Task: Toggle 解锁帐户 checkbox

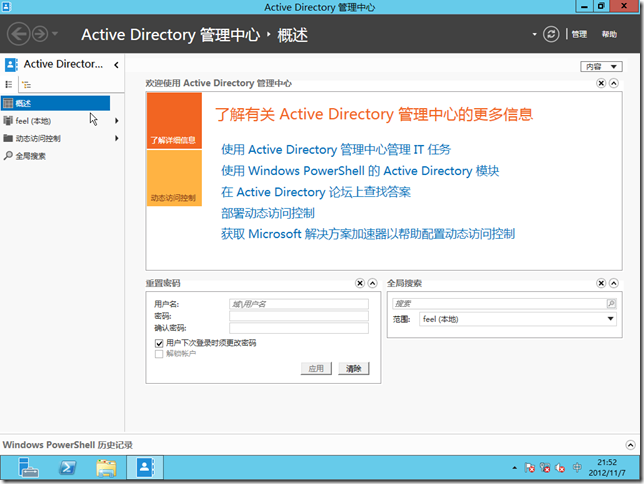Action: coord(159,354)
